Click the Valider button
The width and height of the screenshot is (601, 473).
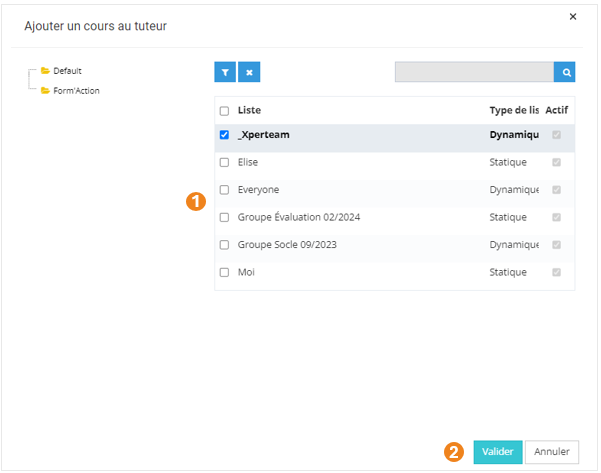click(x=497, y=452)
